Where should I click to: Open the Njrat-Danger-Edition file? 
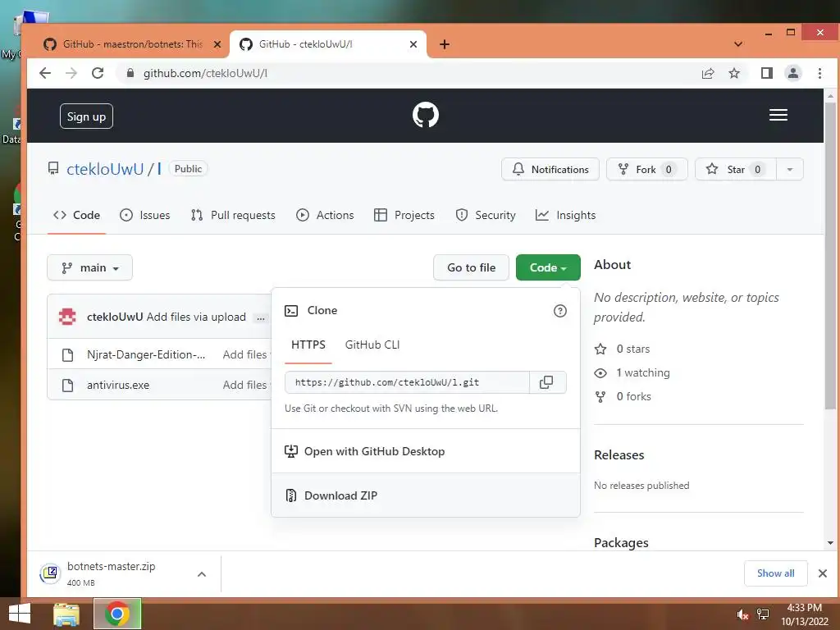click(146, 354)
